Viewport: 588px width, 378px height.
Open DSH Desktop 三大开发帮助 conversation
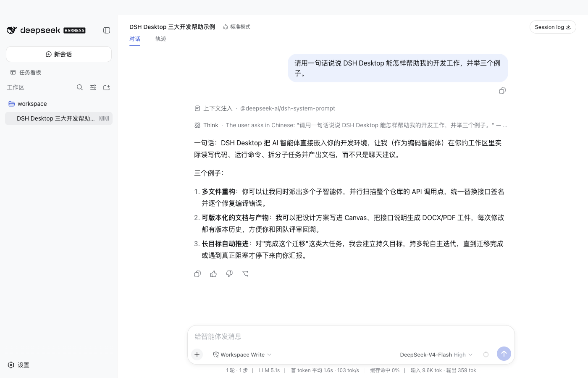click(x=59, y=118)
